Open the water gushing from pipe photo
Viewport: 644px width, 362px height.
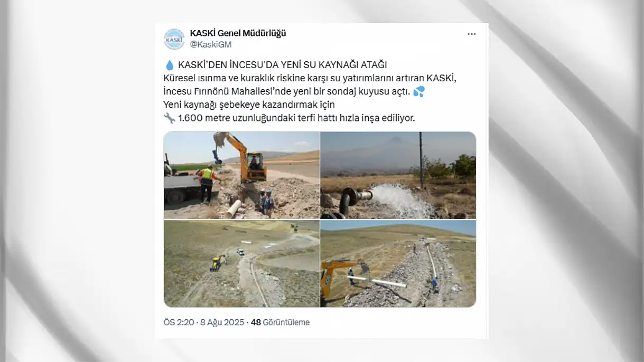coord(398,175)
